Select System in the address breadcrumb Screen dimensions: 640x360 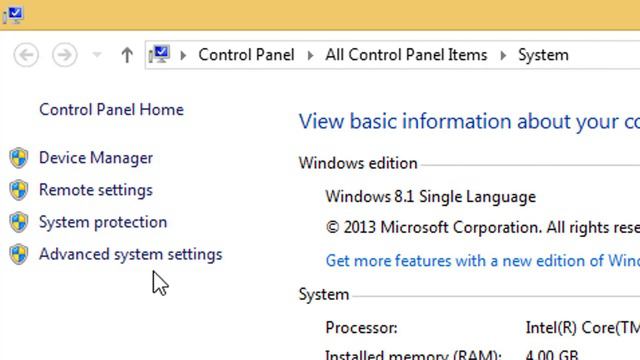pos(543,55)
